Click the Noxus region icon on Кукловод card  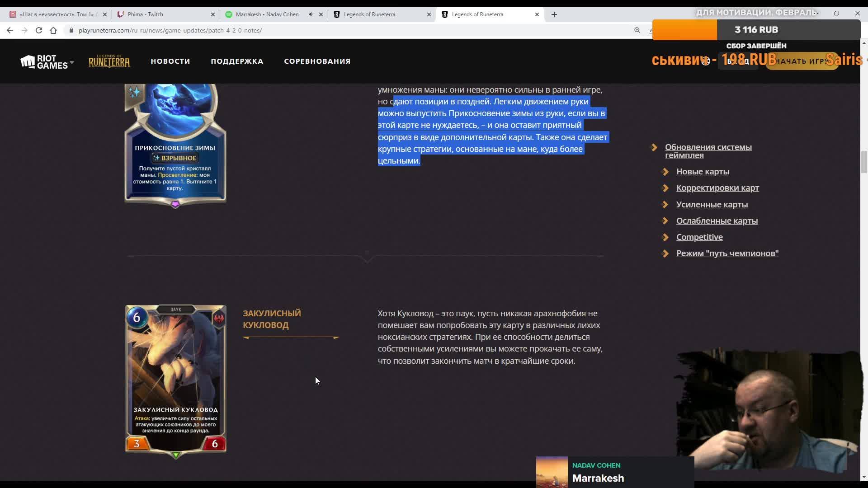point(219,318)
